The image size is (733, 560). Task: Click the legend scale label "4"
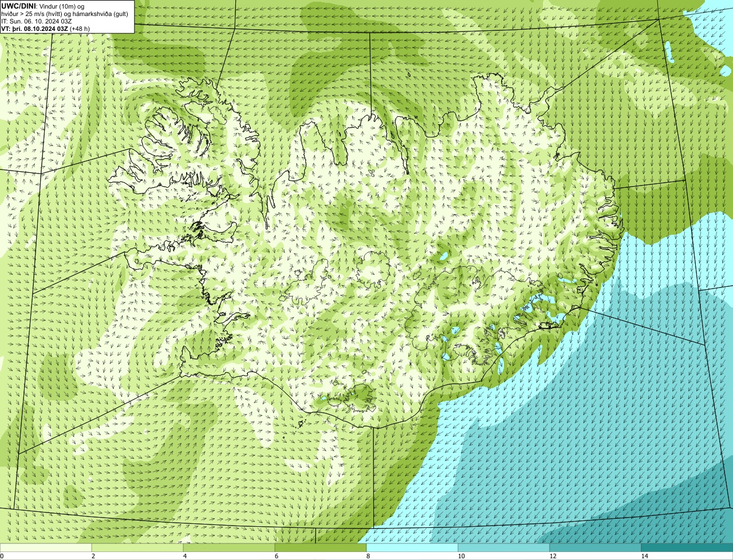pos(184,556)
